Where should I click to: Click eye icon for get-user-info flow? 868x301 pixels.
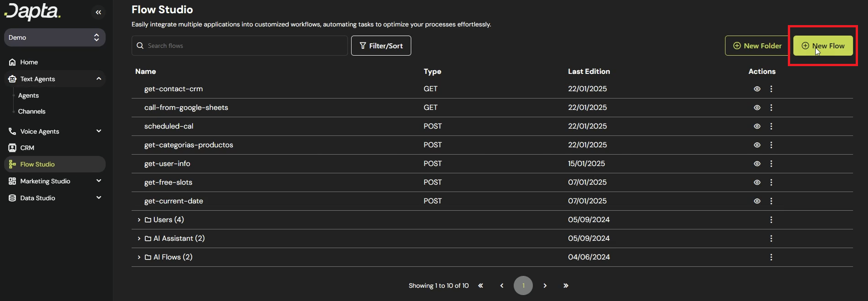(757, 164)
